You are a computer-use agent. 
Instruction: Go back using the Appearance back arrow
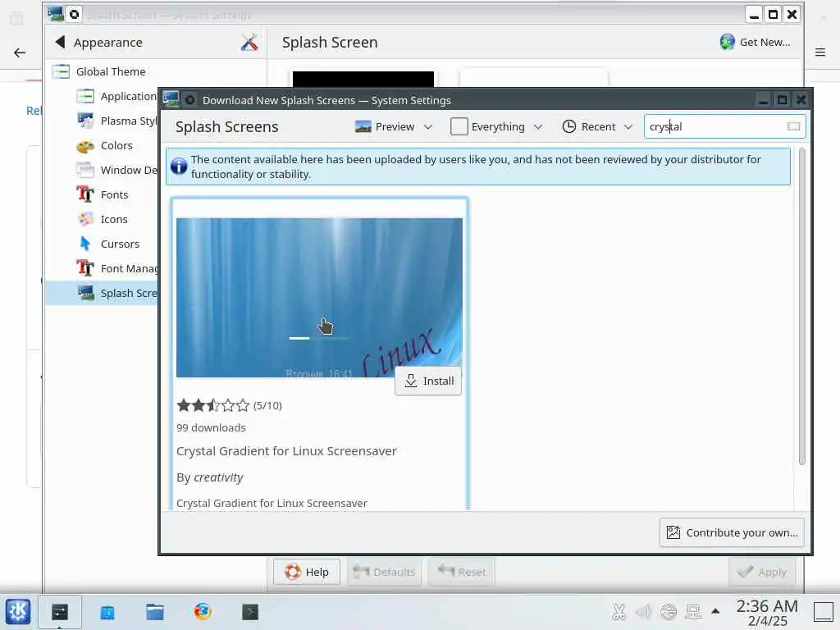click(x=60, y=42)
